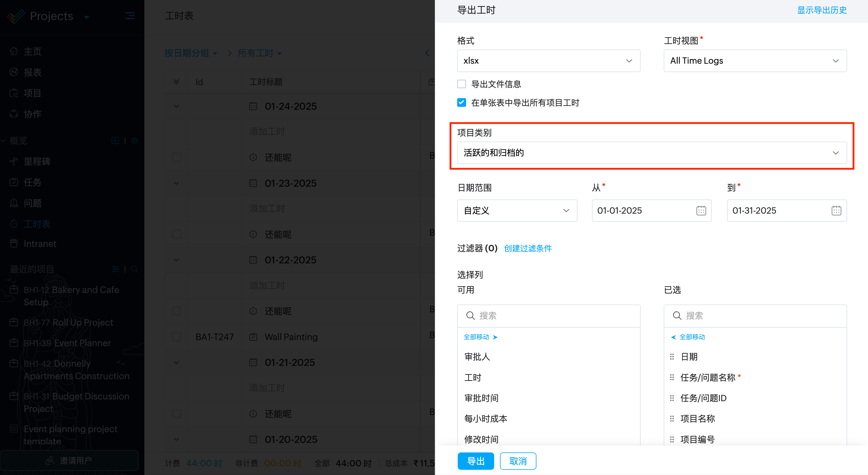Click drag handle beside 任务/问题ID column
The image size is (868, 475).
pyautogui.click(x=672, y=398)
